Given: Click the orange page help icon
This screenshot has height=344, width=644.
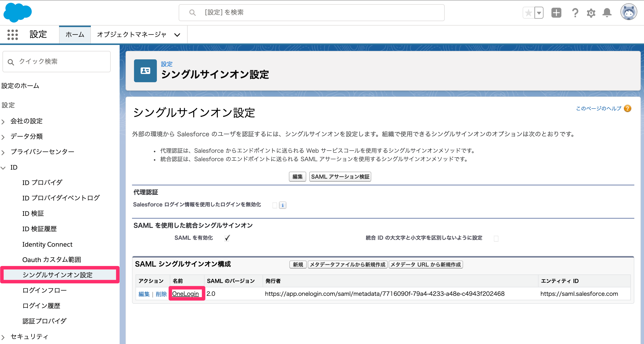Looking at the screenshot, I should click(x=628, y=108).
